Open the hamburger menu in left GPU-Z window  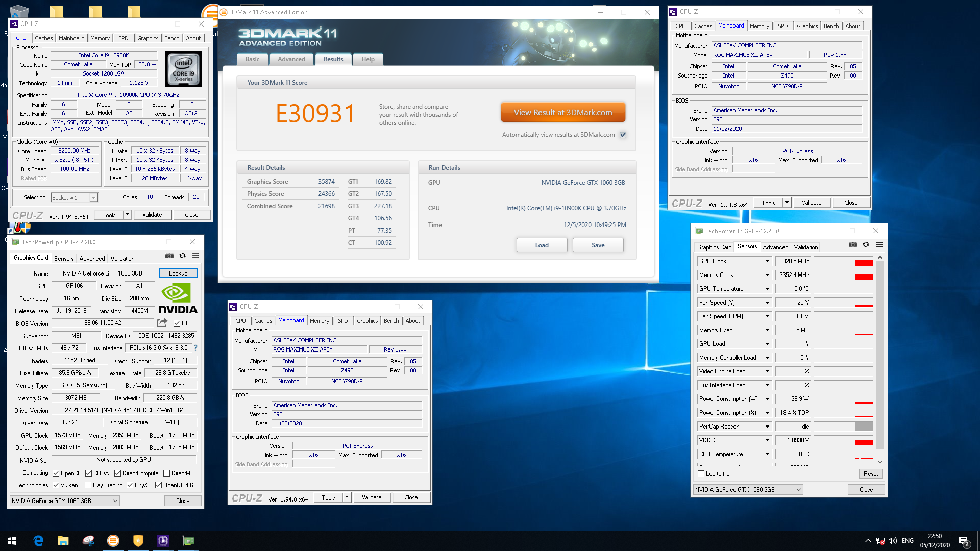point(195,256)
